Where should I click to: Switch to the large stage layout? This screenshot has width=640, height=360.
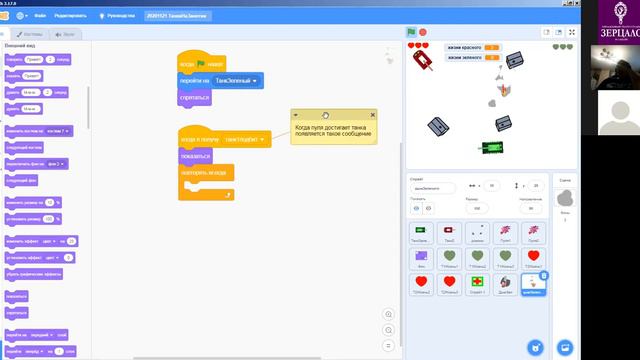point(558,32)
